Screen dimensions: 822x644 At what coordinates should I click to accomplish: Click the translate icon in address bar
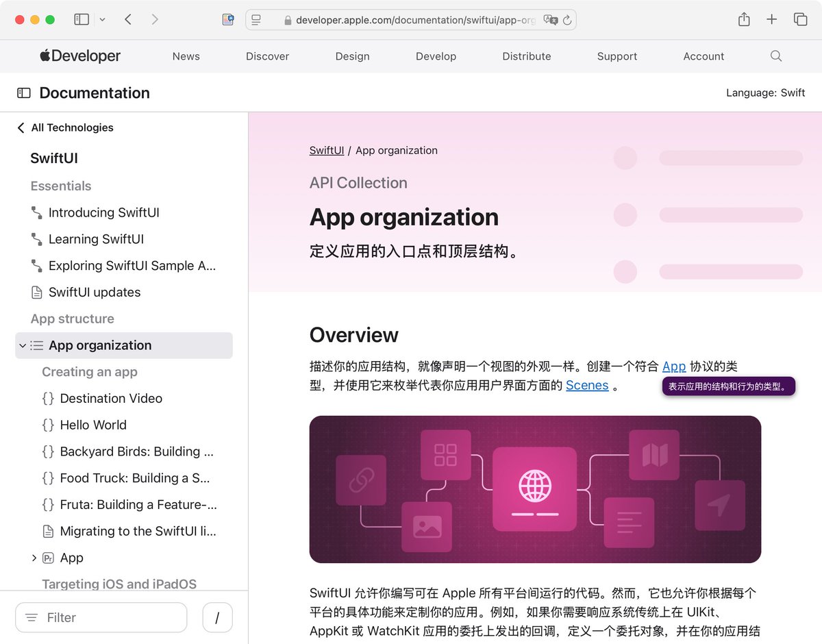550,20
